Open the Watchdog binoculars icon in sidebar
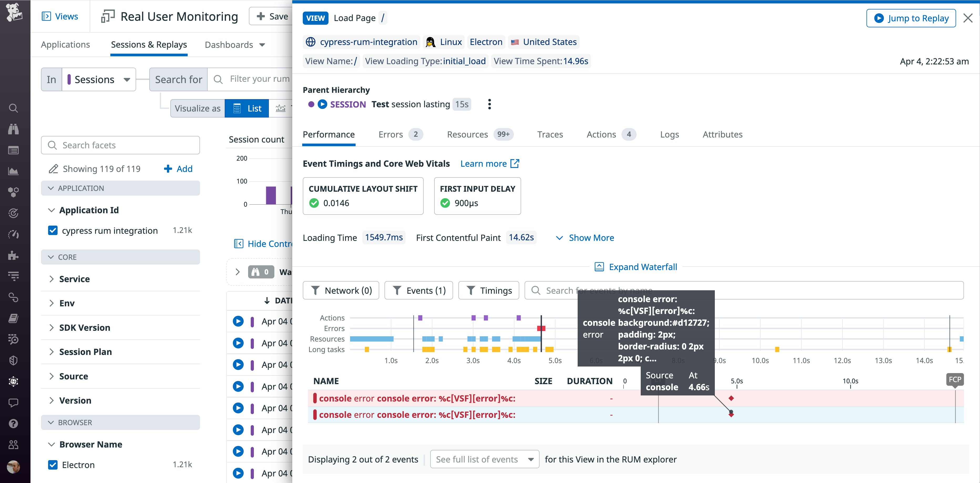The height and width of the screenshot is (483, 980). click(x=14, y=129)
